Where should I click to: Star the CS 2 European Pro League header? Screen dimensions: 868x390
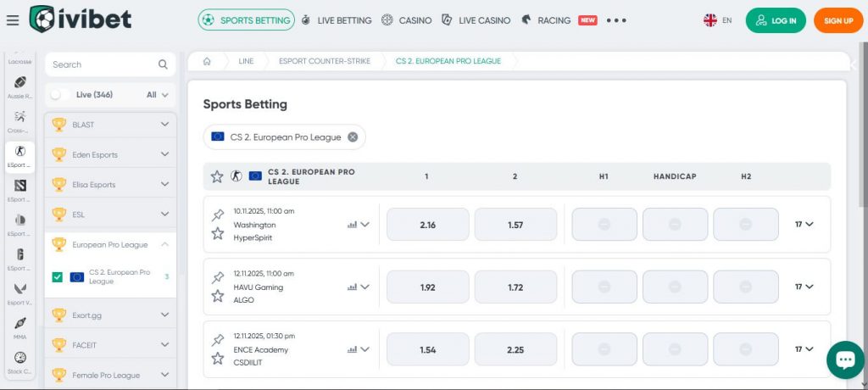pos(217,176)
